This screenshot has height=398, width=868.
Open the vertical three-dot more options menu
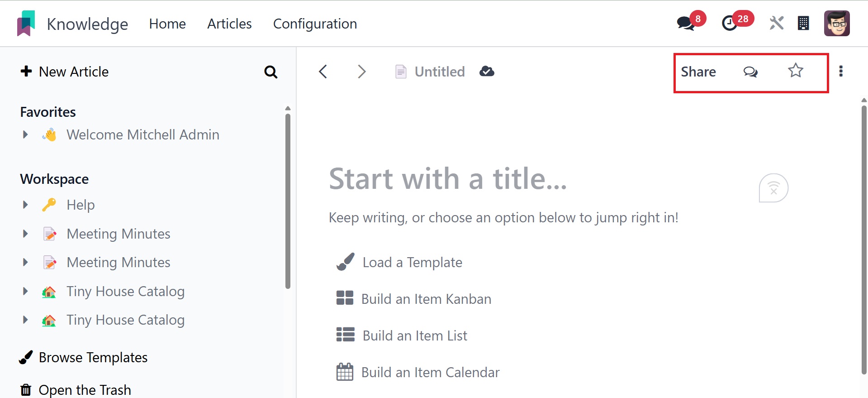(841, 72)
